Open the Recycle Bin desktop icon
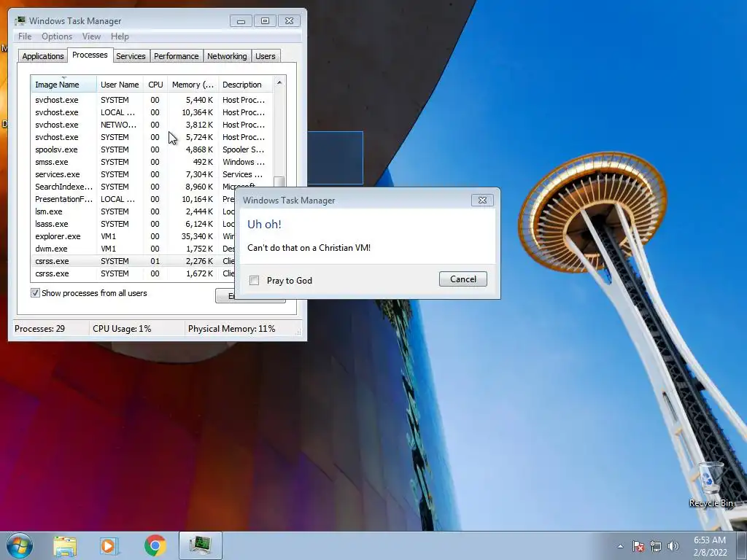This screenshot has width=747, height=560. pyautogui.click(x=711, y=485)
